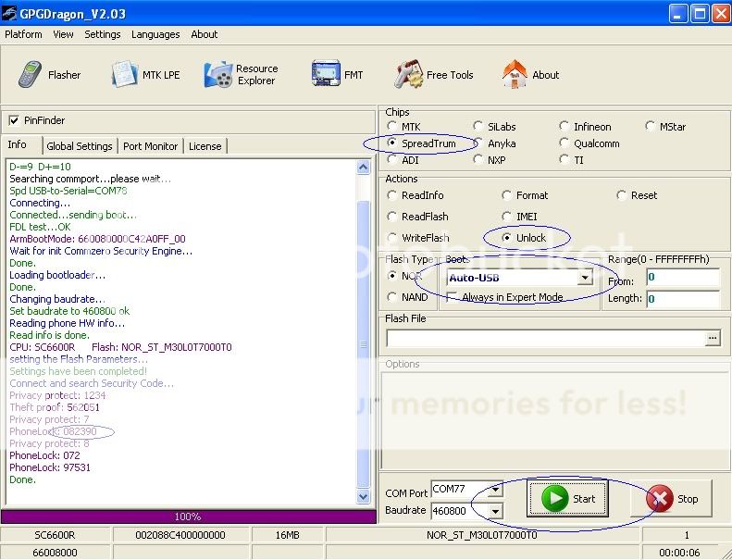Select NAND flash type

tap(392, 297)
